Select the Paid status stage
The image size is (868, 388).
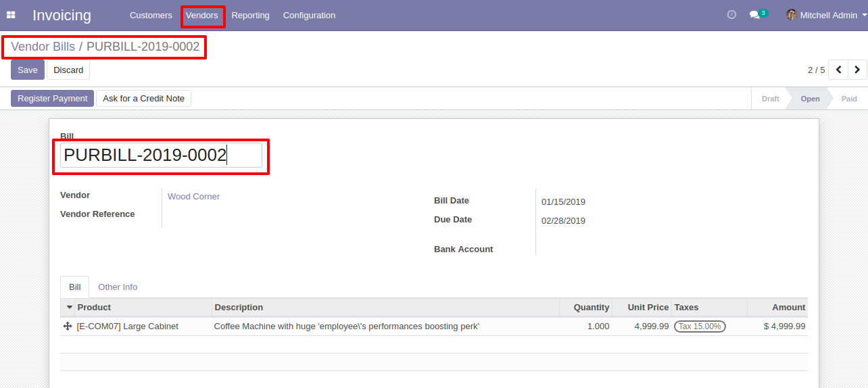(x=849, y=99)
